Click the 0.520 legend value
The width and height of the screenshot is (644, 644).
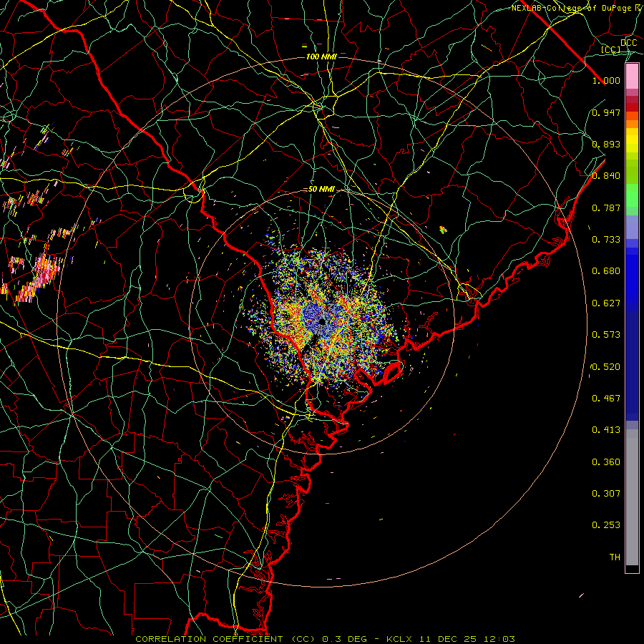(x=606, y=367)
